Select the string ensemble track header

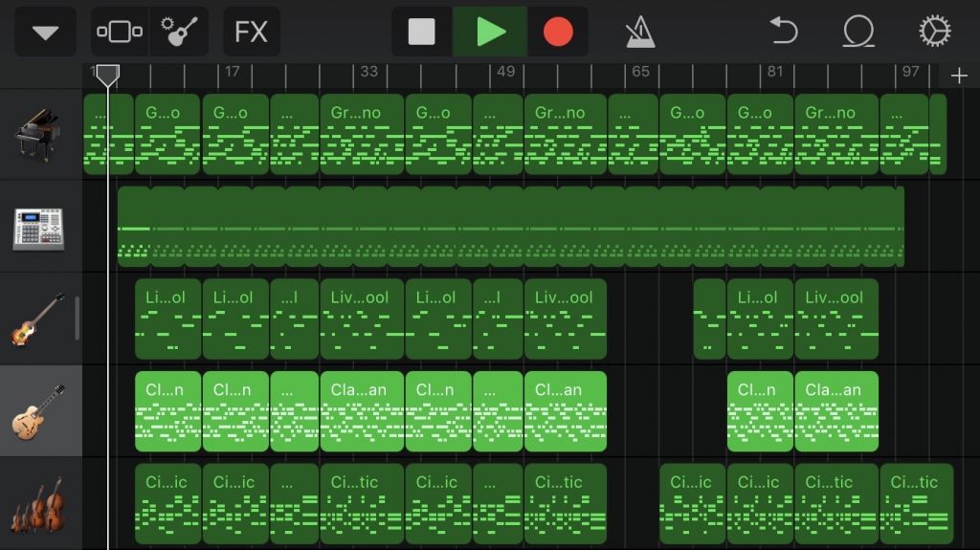point(40,504)
